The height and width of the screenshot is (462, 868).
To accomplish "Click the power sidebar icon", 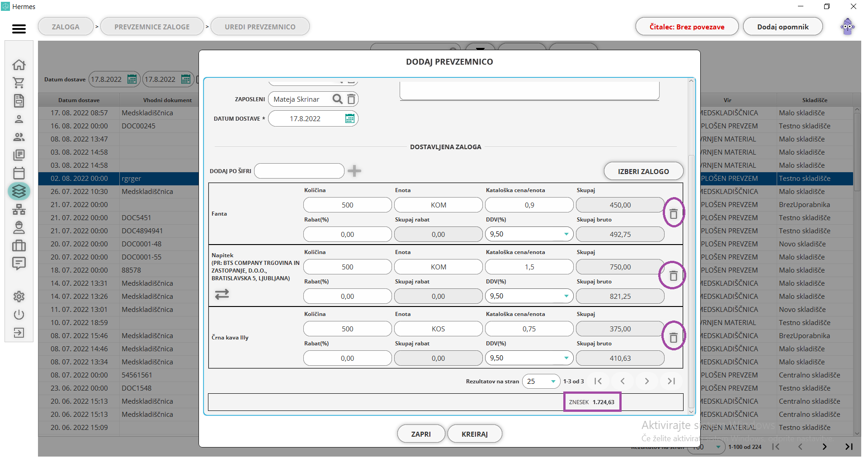I will 19,315.
